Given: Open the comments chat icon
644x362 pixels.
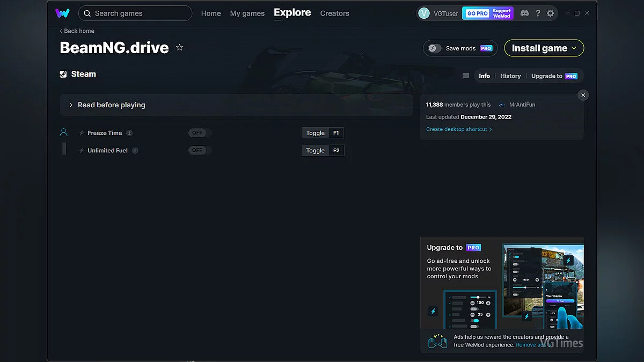Looking at the screenshot, I should click(466, 76).
